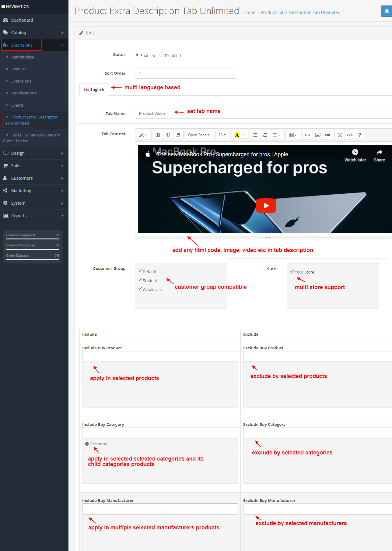Click the Apple channel logo on video
This screenshot has width=392, height=551.
pos(148,154)
